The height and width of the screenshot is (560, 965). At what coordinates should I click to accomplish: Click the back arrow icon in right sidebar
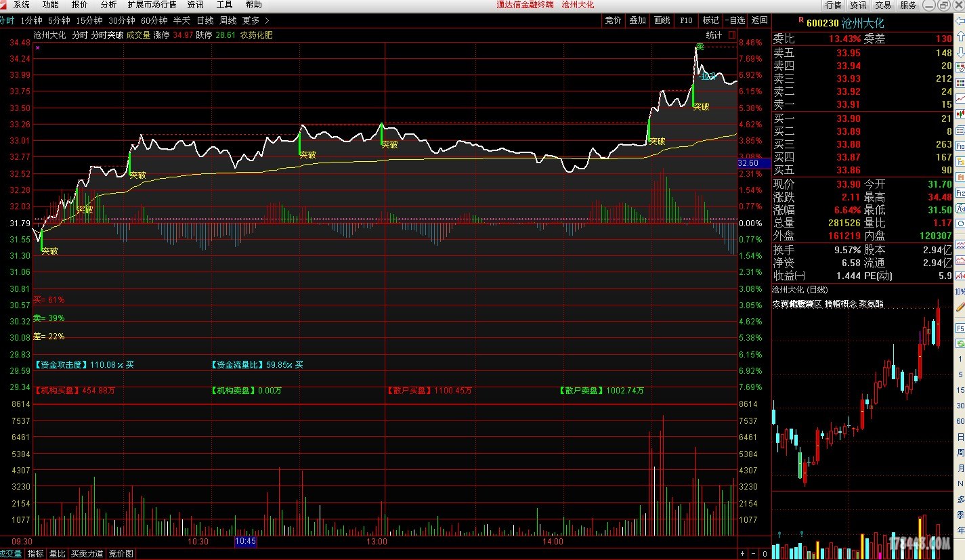point(960,20)
